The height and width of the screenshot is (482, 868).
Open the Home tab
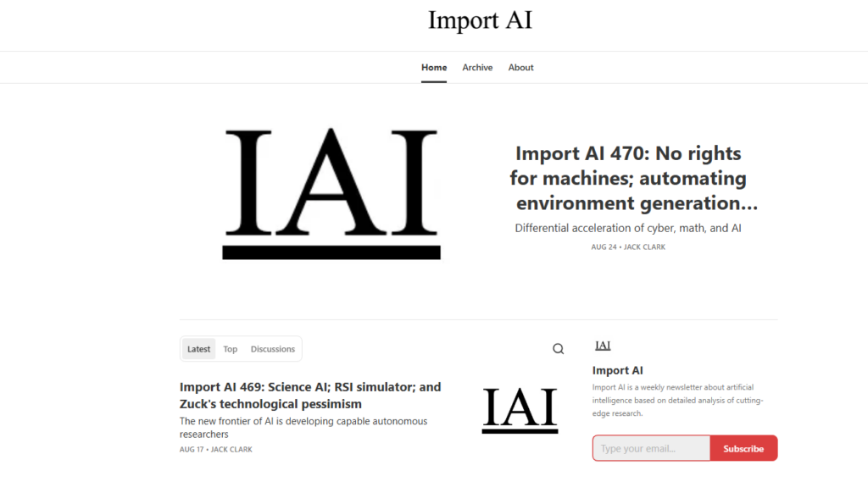[x=434, y=68]
